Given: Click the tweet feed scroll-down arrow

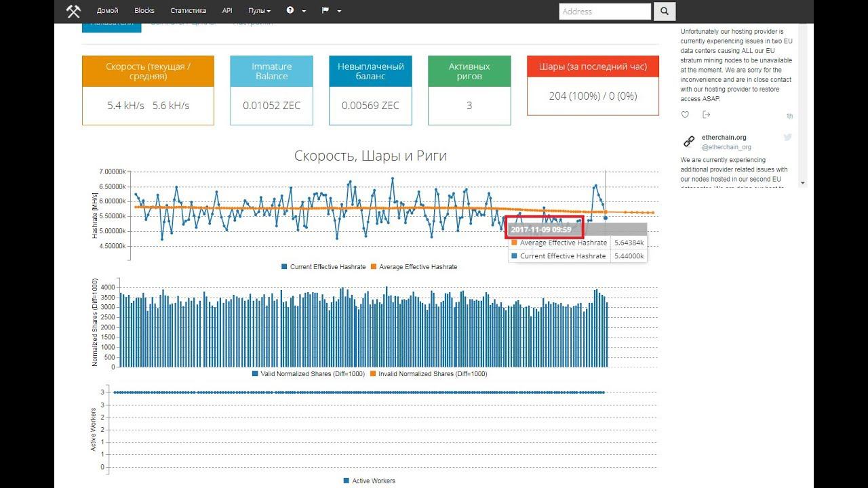Looking at the screenshot, I should tap(803, 182).
